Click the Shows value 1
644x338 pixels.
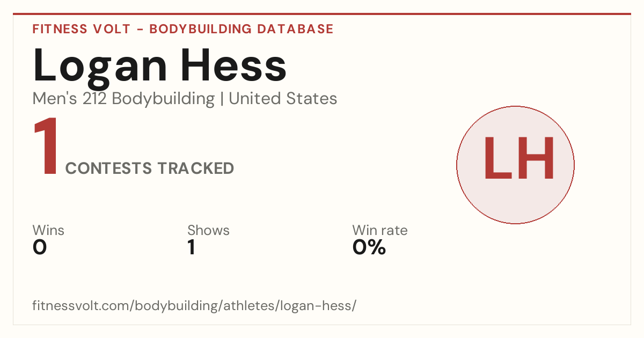192,247
